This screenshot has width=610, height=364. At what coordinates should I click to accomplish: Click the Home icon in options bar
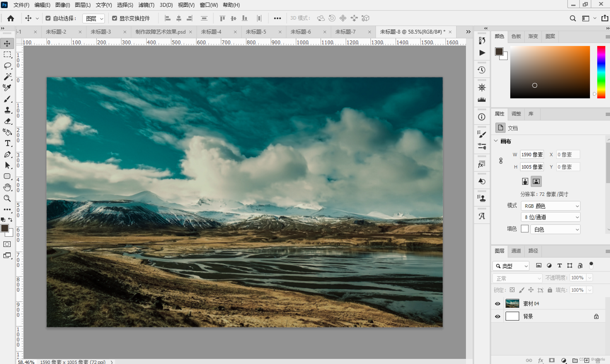[x=11, y=18]
